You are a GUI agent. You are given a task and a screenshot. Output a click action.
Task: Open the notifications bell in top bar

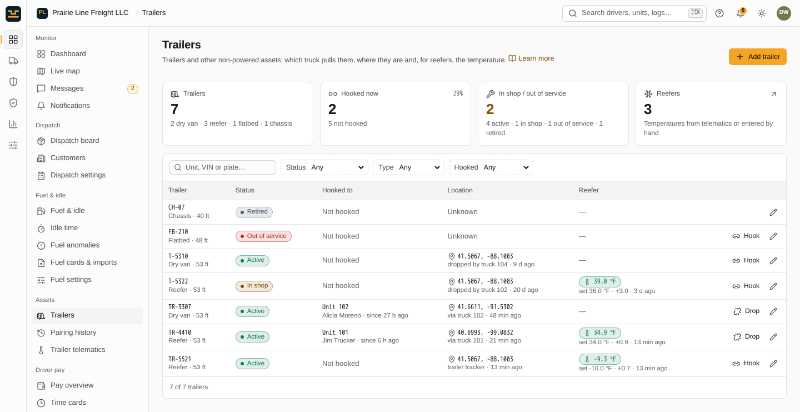point(740,13)
